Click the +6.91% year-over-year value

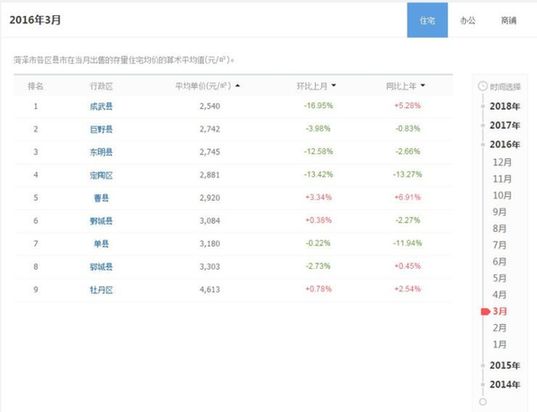407,197
